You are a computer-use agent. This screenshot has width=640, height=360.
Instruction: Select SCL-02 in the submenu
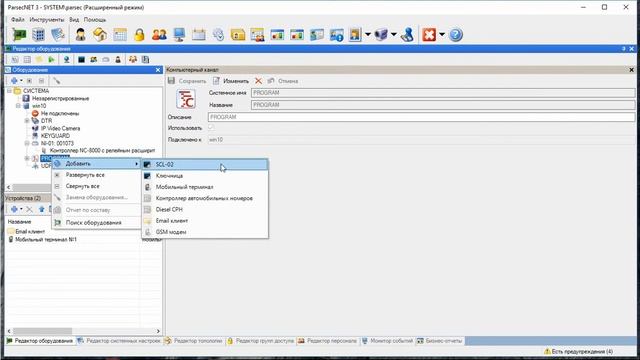205,164
